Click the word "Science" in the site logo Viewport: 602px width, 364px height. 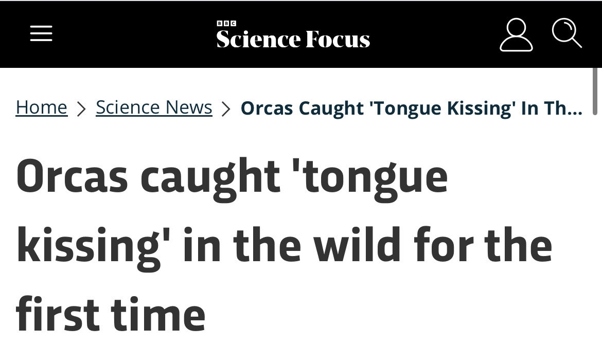pyautogui.click(x=258, y=39)
